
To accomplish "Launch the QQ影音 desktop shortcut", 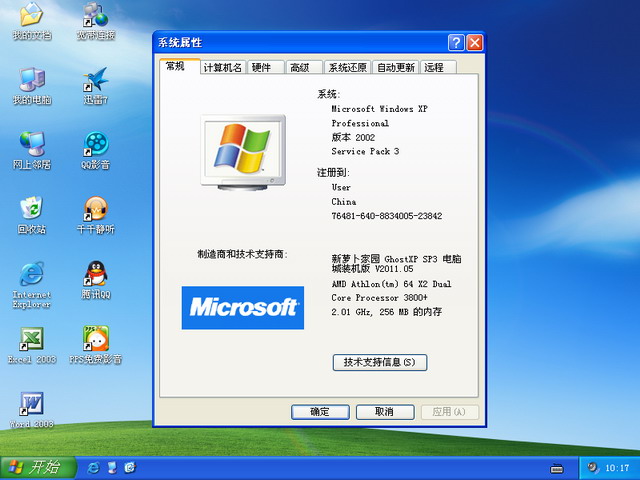I will click(96, 150).
